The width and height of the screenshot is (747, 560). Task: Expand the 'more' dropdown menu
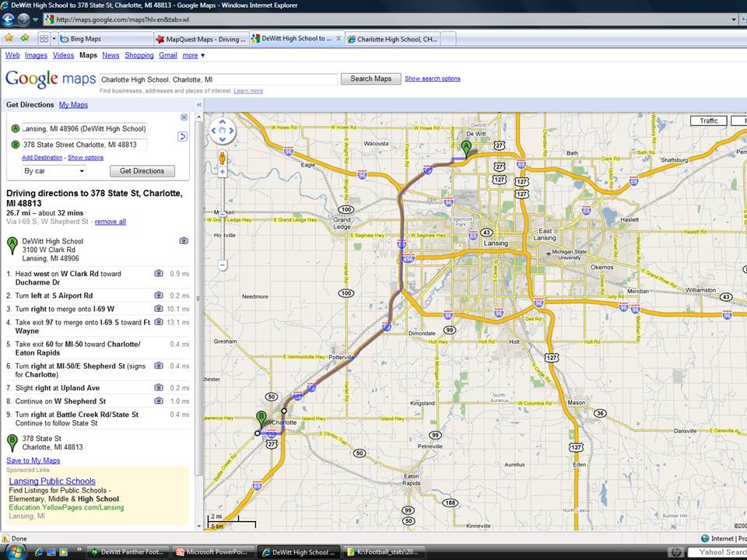coord(194,55)
